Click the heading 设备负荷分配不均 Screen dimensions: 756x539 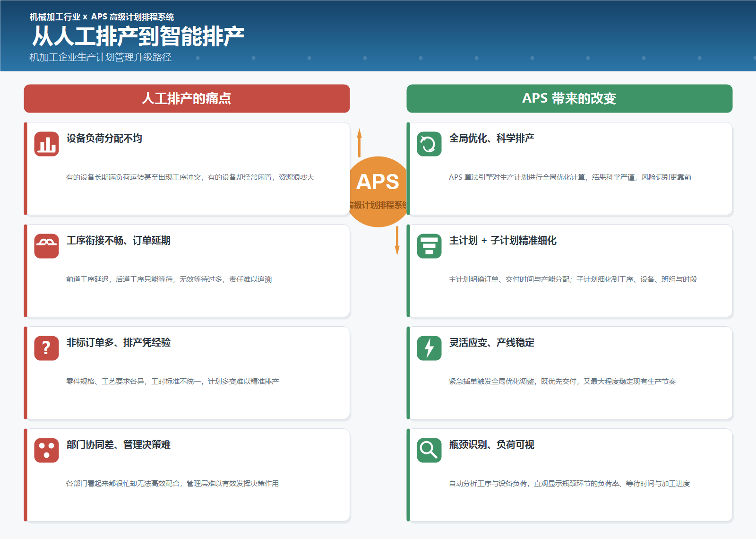pyautogui.click(x=104, y=138)
